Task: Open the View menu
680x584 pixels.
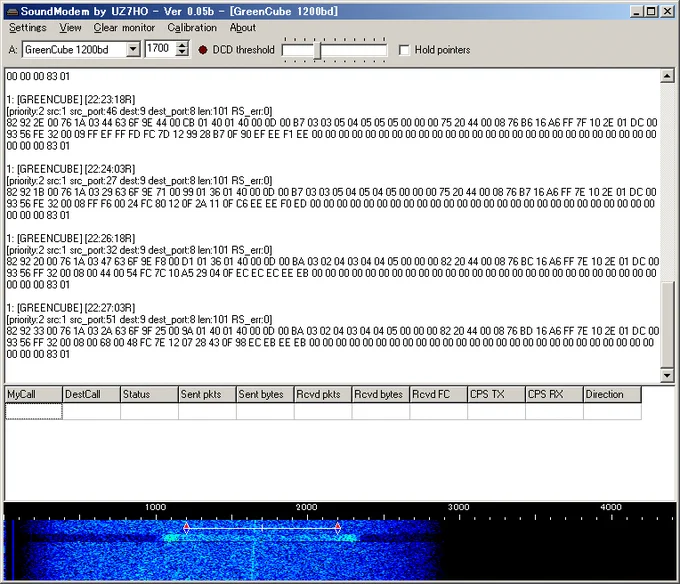Action: (70, 28)
